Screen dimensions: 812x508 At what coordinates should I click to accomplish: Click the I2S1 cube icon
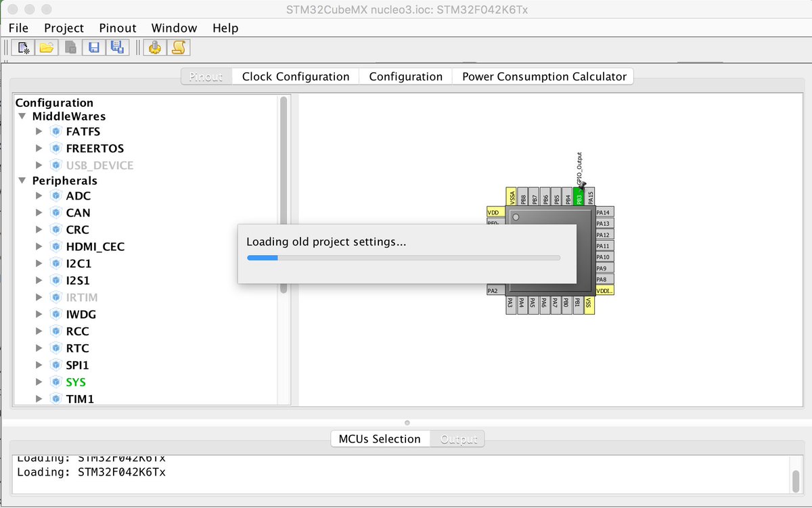56,280
